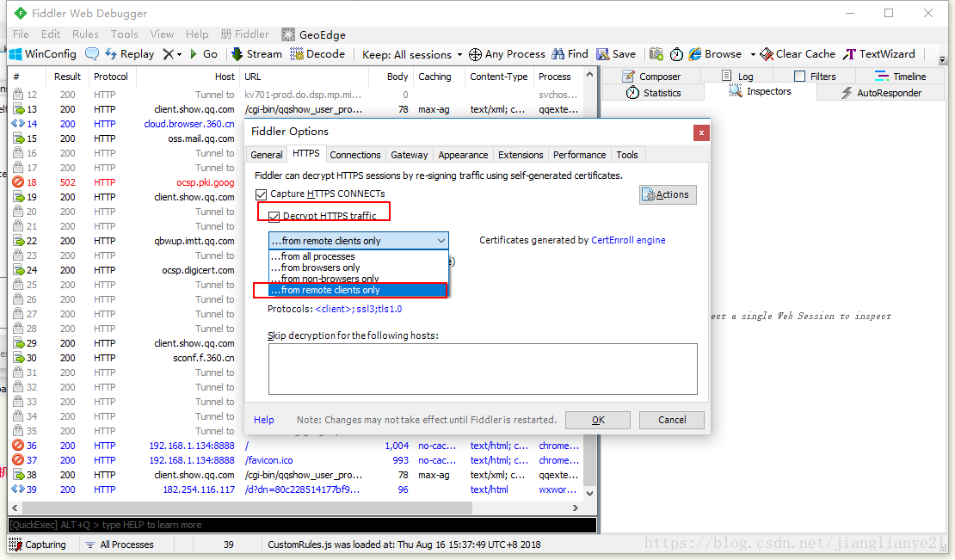Toggle Capture HTTPS CONNECTs checkbox

262,194
